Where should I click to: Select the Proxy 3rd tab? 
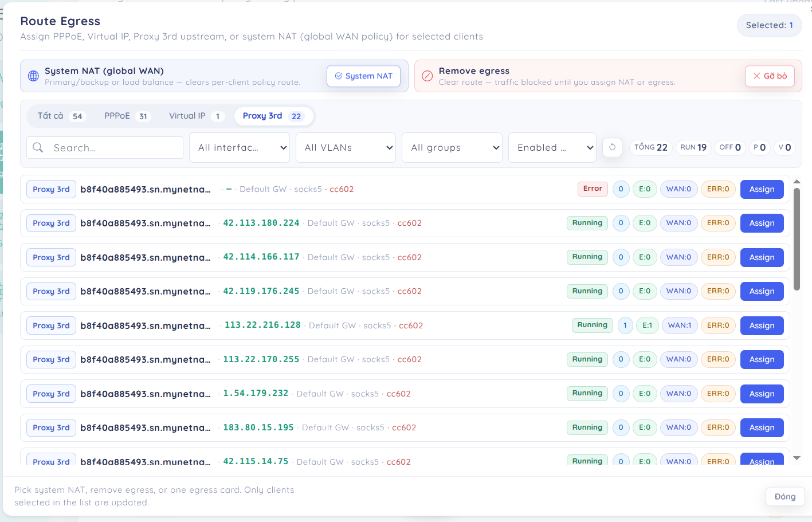coord(273,116)
